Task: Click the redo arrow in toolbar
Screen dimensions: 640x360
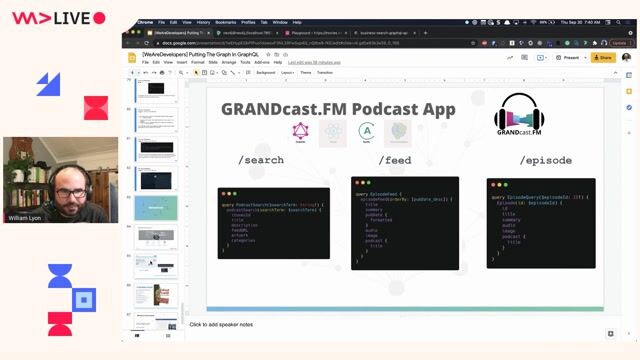Action: (154, 73)
